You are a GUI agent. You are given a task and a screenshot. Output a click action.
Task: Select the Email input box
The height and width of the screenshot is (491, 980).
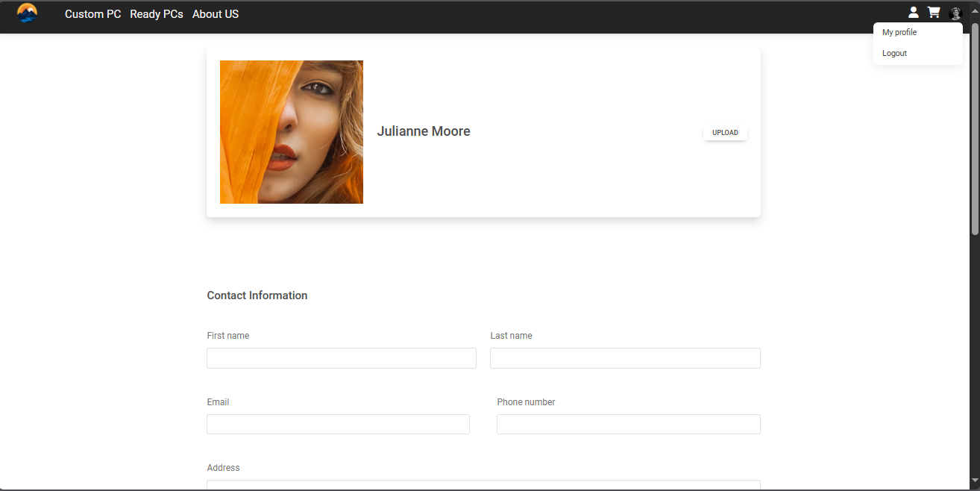coord(338,425)
